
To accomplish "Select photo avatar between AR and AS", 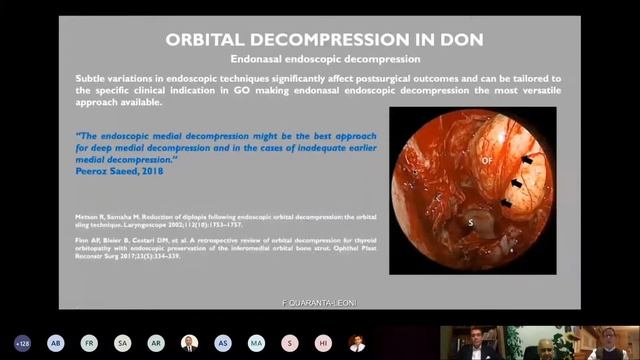I will [x=189, y=344].
